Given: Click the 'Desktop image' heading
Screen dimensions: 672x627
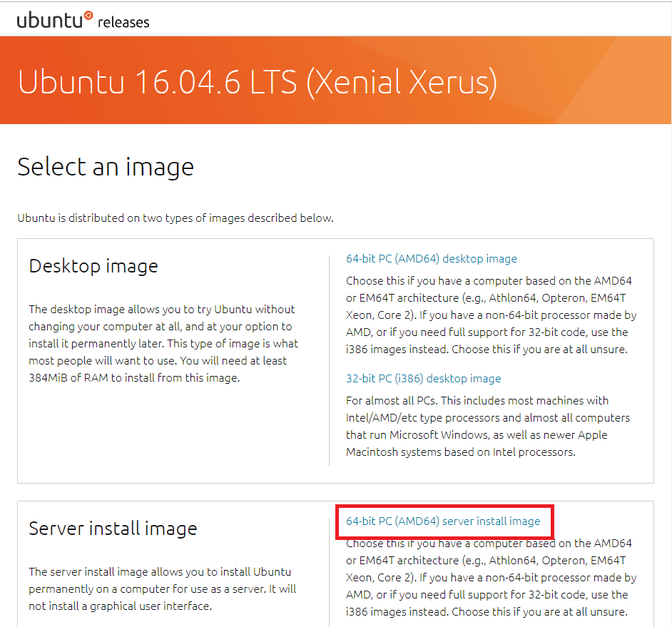Looking at the screenshot, I should click(x=93, y=266).
